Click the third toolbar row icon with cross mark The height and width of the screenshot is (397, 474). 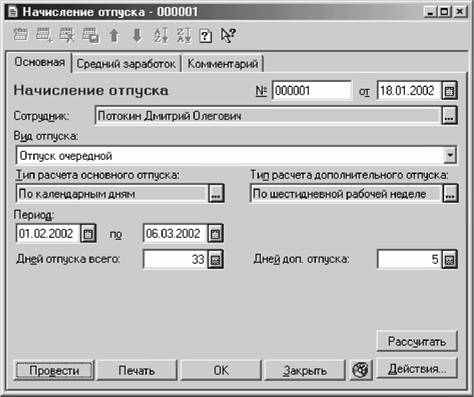[66, 35]
